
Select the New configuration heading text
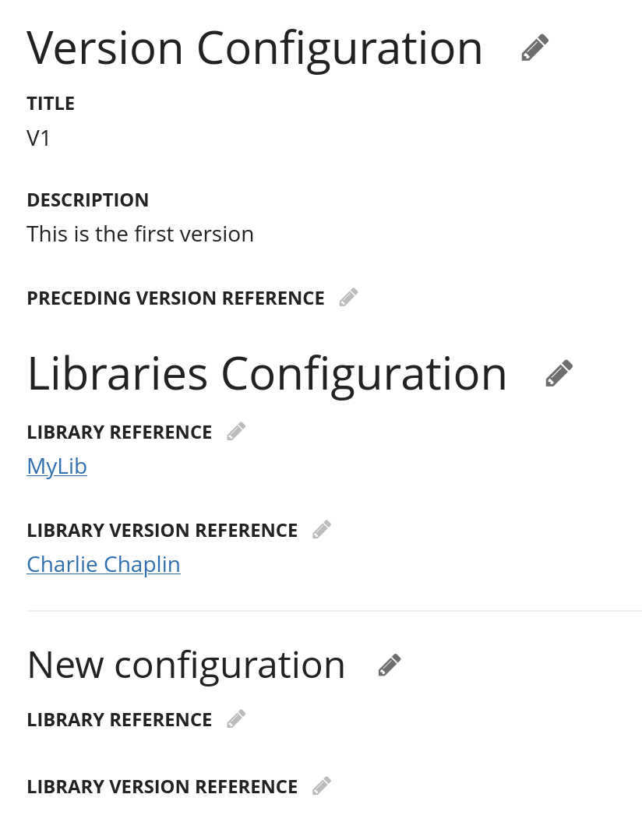(185, 665)
